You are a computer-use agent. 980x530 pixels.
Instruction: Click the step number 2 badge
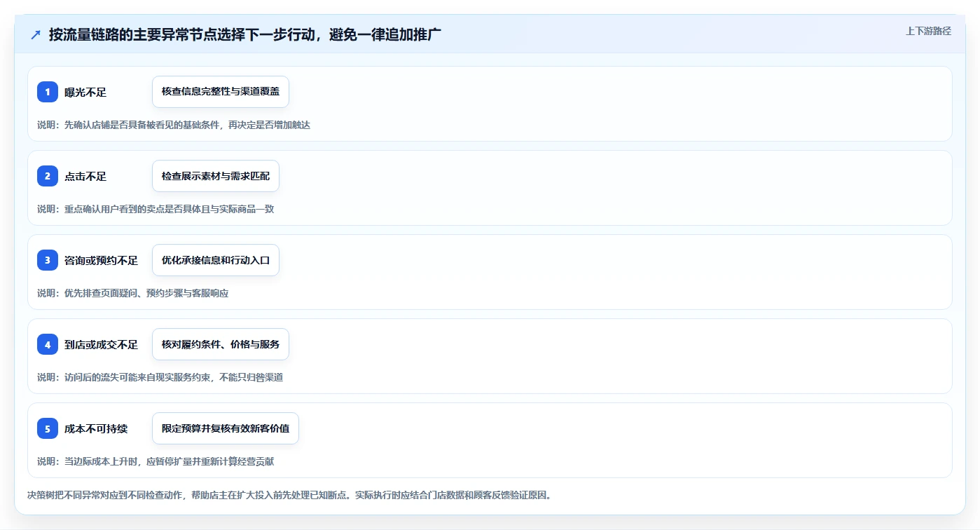coord(48,176)
